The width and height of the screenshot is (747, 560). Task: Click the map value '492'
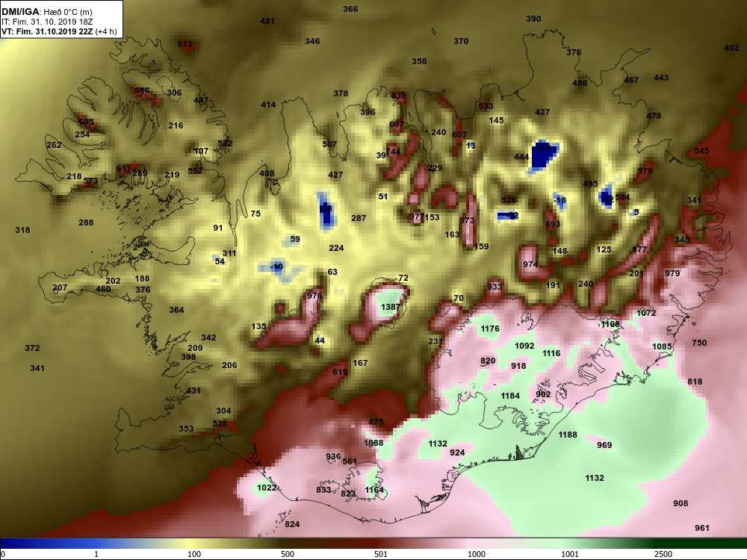click(731, 48)
